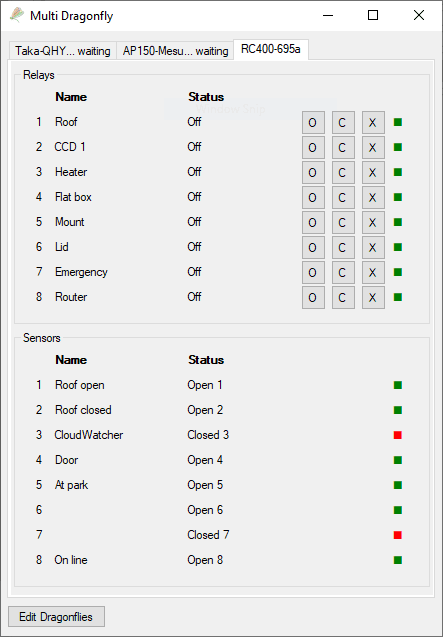Click green indicator for On line sensor
Image resolution: width=443 pixels, height=637 pixels.
coord(398,560)
